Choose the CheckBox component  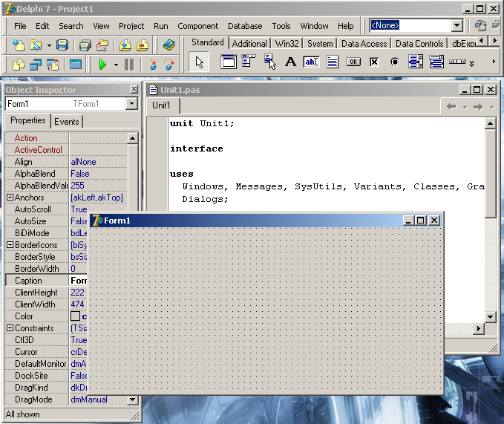(x=374, y=62)
